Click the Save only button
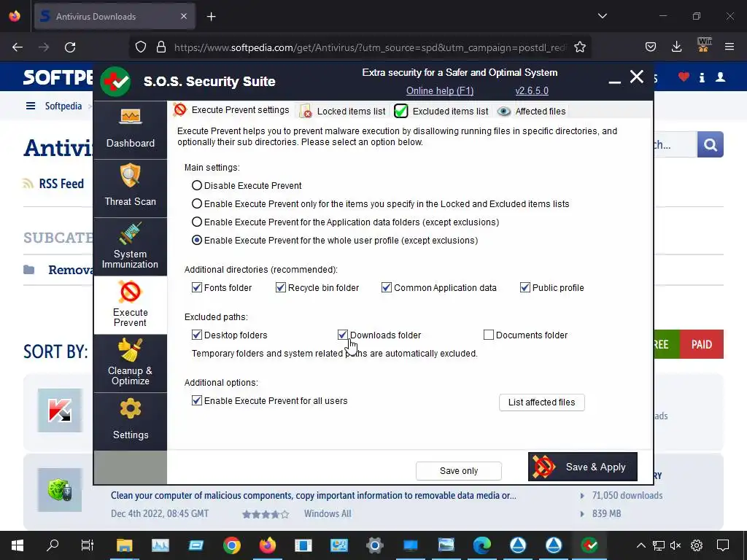 click(458, 471)
